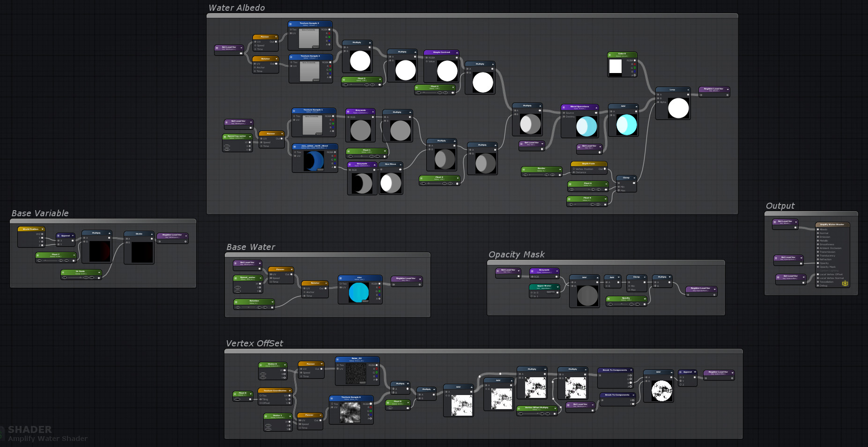Click the Float 5 node options icon
This screenshot has width=868, height=447.
569,199
